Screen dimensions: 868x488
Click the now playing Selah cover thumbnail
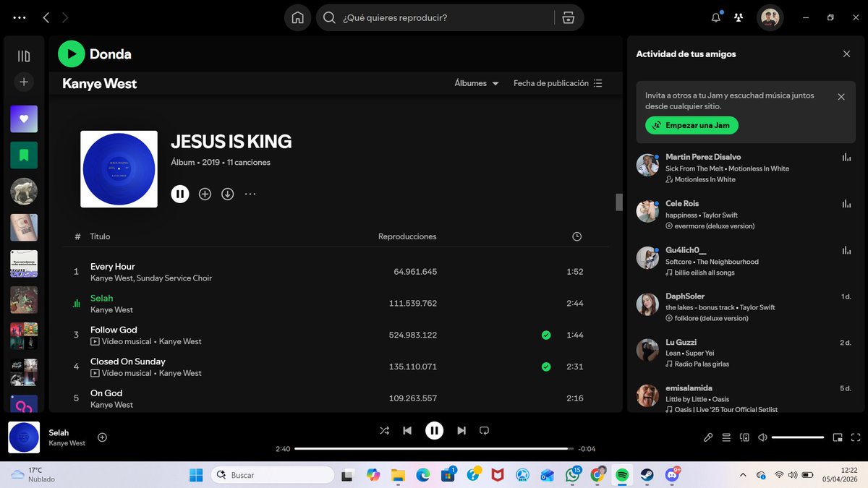point(24,437)
